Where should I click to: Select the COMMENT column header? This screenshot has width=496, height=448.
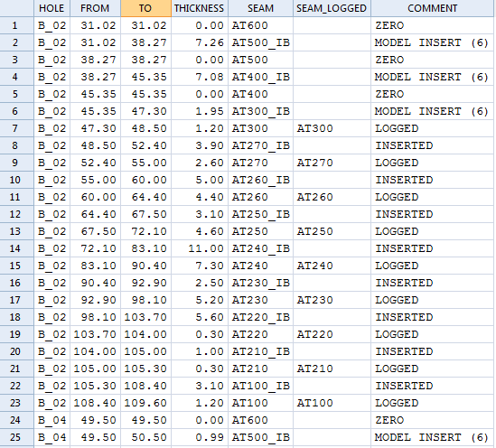(432, 8)
